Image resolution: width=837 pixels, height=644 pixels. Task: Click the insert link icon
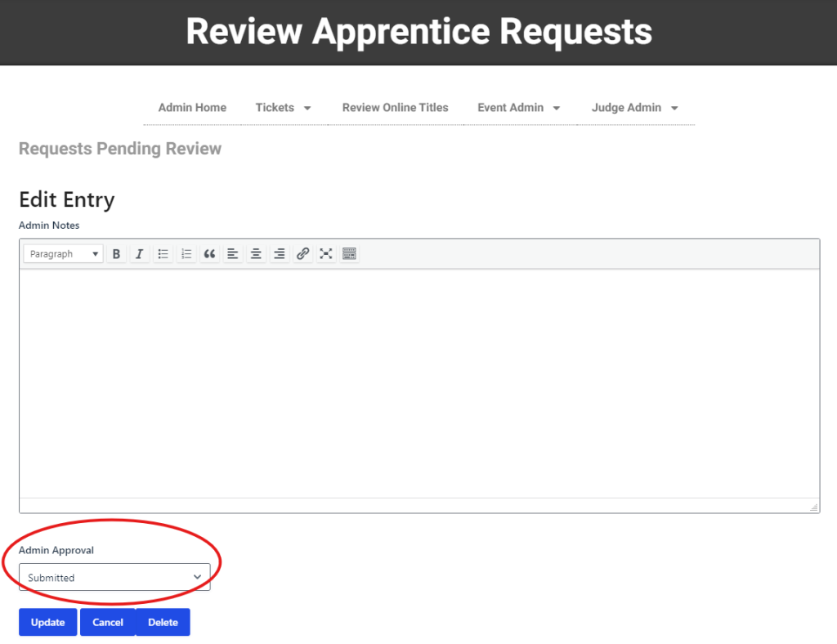tap(302, 254)
